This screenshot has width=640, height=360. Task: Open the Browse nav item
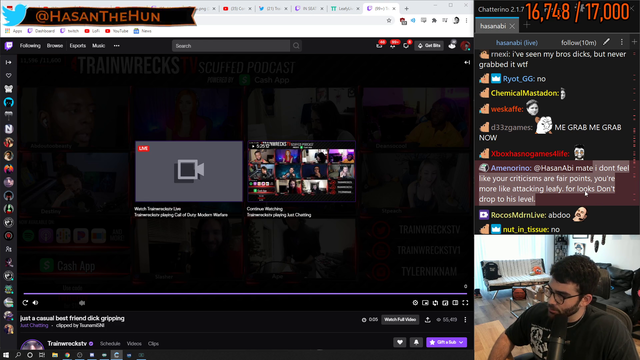click(x=55, y=46)
